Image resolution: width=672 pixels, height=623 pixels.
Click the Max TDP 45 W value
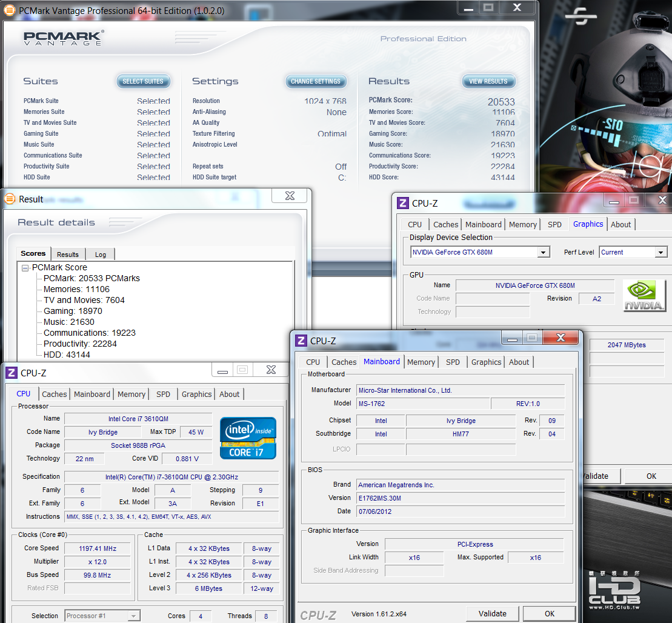point(196,432)
